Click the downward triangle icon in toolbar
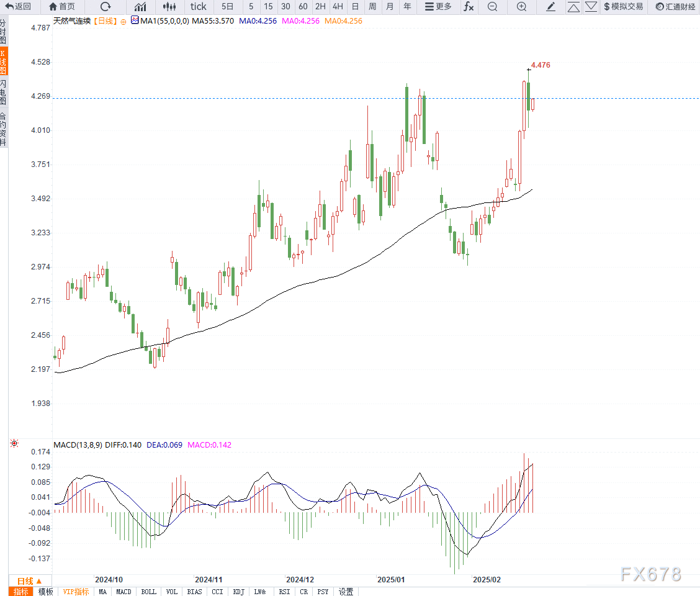 [591, 7]
